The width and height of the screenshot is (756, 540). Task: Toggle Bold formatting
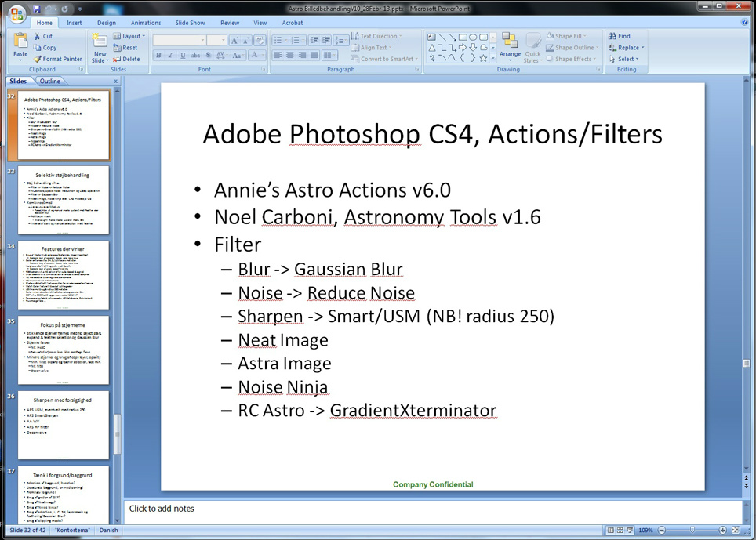coord(158,56)
